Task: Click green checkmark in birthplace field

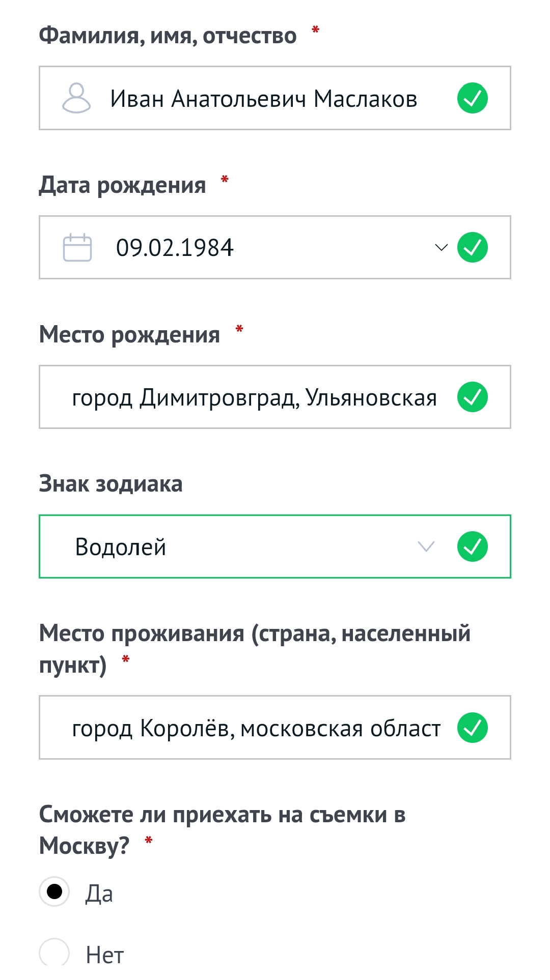Action: tap(473, 397)
